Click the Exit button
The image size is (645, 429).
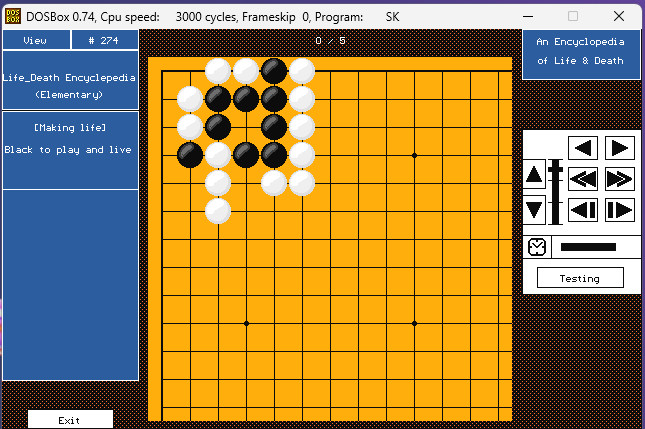click(70, 419)
